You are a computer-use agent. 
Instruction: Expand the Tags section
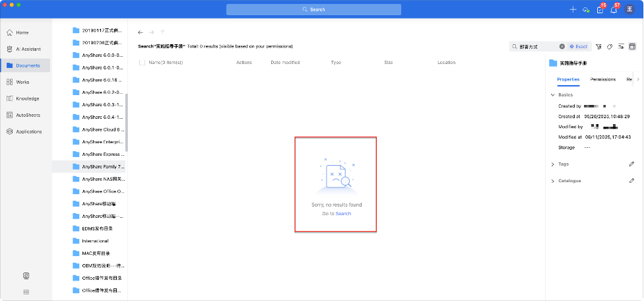(552, 164)
